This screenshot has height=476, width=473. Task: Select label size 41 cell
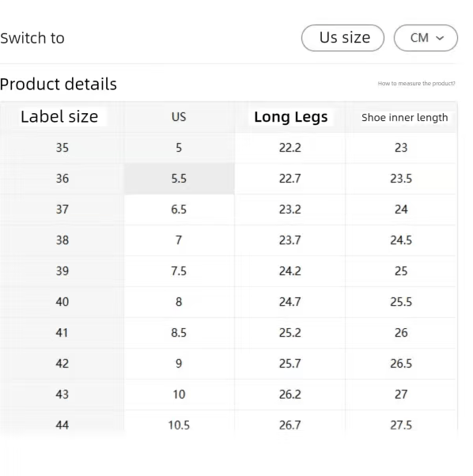pyautogui.click(x=62, y=333)
